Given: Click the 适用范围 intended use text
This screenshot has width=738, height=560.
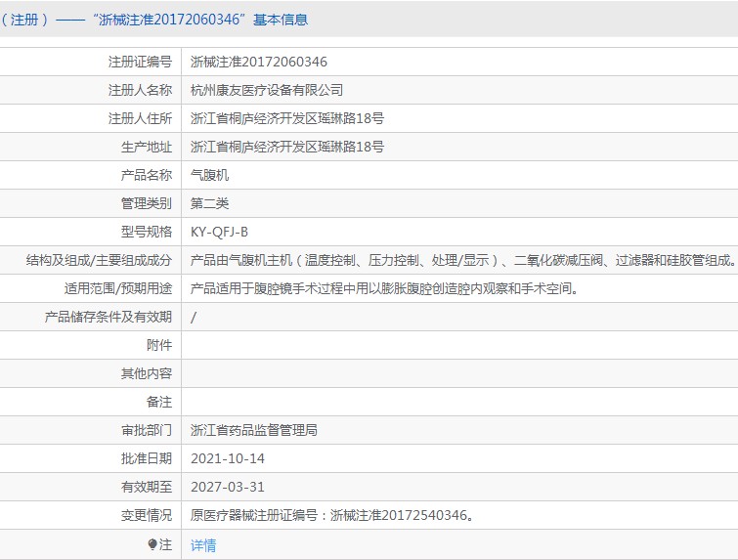Looking at the screenshot, I should pyautogui.click(x=384, y=288).
